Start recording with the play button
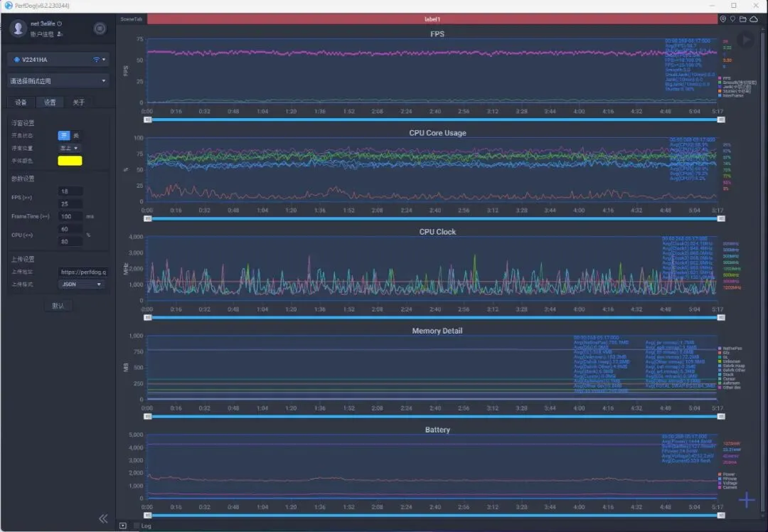The width and height of the screenshot is (768, 532). click(x=746, y=40)
